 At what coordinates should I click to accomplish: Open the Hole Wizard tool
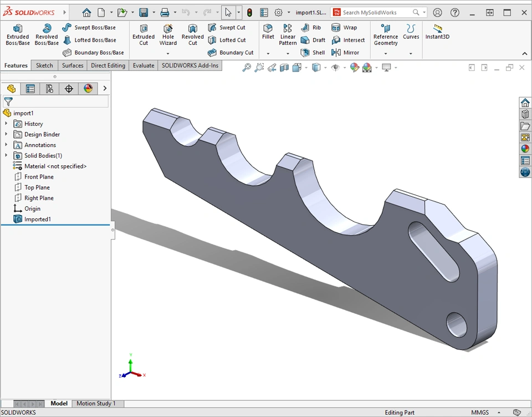[168, 34]
